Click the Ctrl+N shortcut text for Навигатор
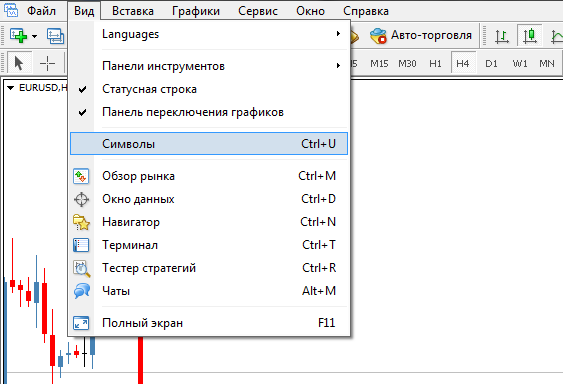The width and height of the screenshot is (563, 384). 318,222
